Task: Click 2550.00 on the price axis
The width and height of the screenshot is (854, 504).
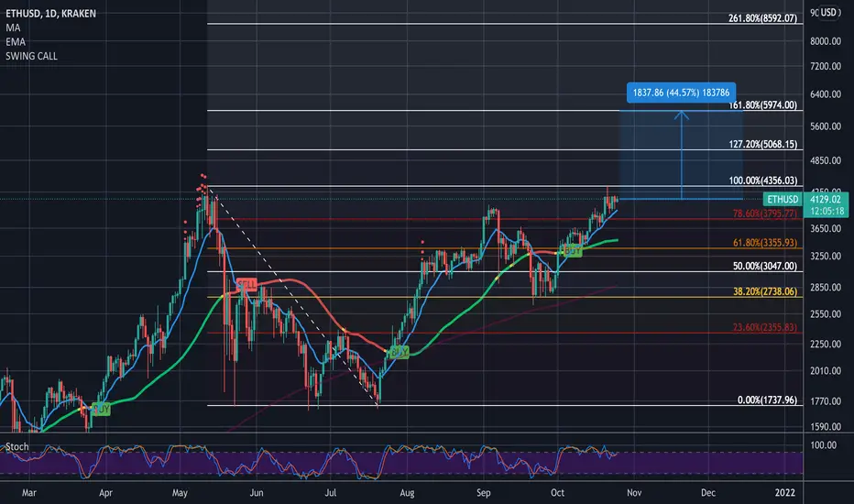Action: click(825, 313)
